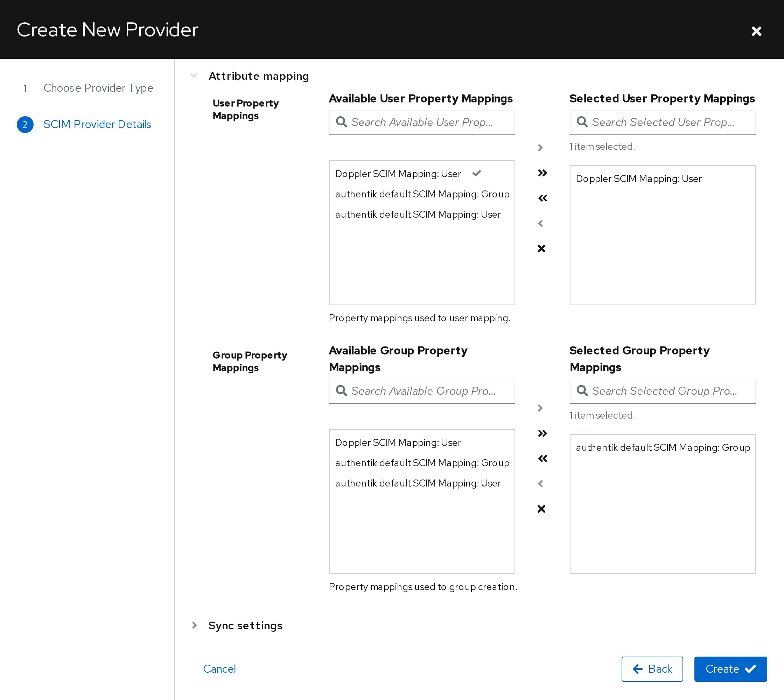Clear group mapping selection with X icon

coord(541,509)
